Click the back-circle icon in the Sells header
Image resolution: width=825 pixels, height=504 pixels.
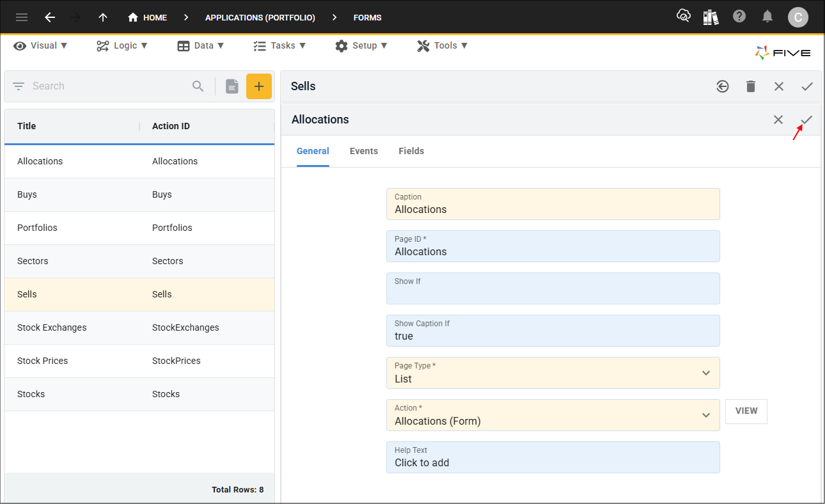point(723,86)
